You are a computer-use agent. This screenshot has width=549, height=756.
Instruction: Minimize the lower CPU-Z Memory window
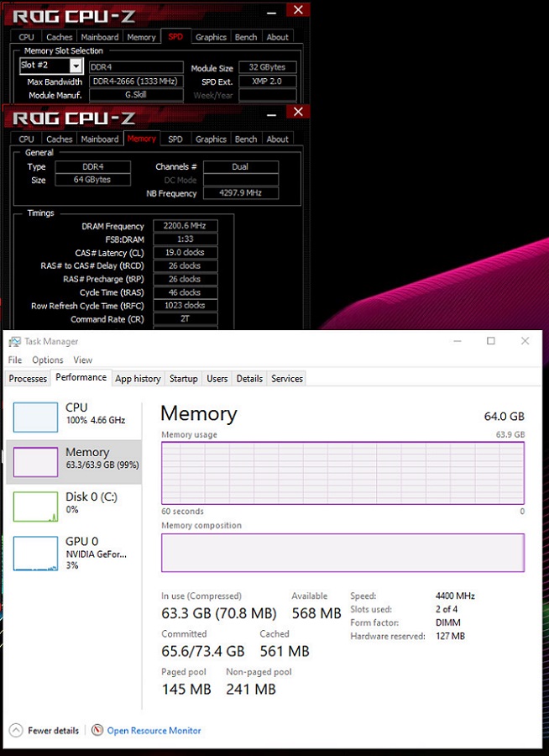(272, 115)
